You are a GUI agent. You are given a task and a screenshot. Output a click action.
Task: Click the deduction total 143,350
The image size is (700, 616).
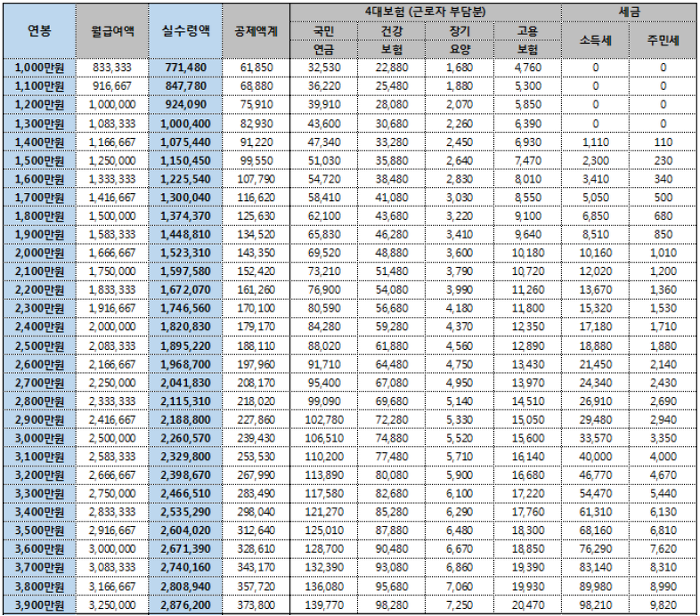point(256,253)
